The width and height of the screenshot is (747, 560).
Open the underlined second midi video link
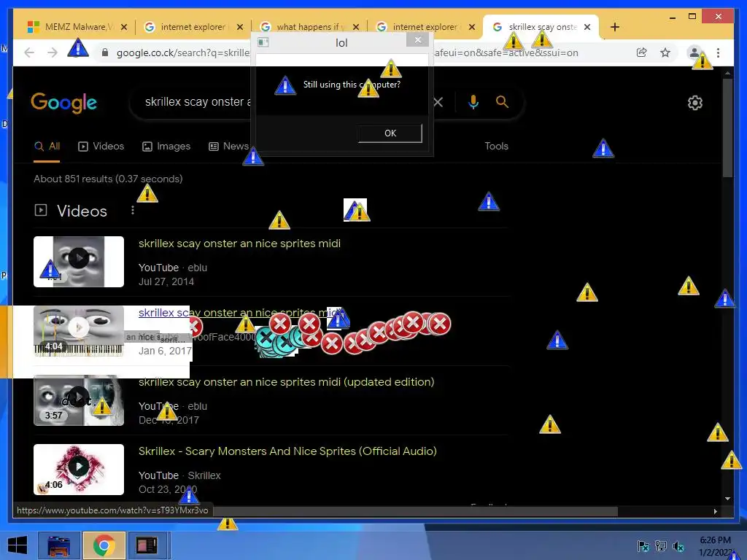pyautogui.click(x=239, y=313)
